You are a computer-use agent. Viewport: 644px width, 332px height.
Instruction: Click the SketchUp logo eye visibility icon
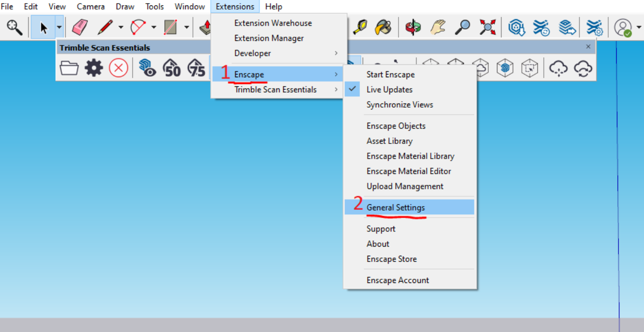click(x=147, y=68)
